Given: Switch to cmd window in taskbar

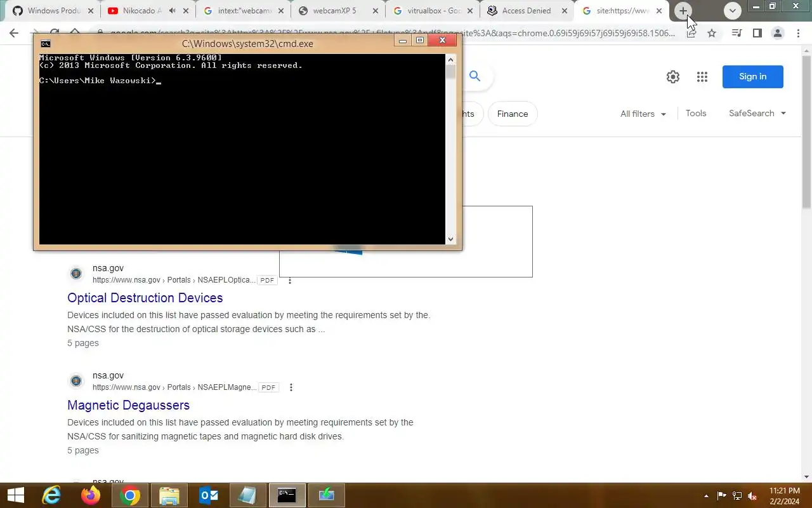Looking at the screenshot, I should tap(287, 495).
